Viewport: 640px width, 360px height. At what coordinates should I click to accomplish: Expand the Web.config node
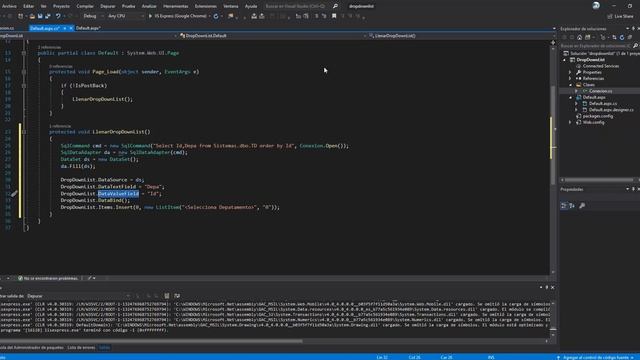pyautogui.click(x=571, y=122)
